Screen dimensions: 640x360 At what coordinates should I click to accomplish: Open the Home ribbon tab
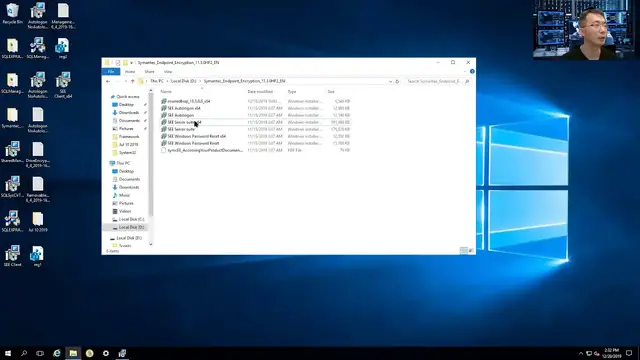[130, 71]
